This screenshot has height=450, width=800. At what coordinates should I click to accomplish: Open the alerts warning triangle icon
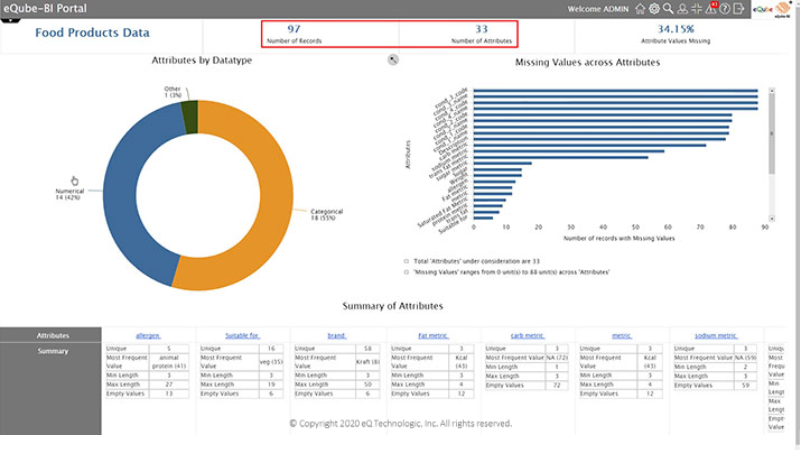(x=711, y=9)
